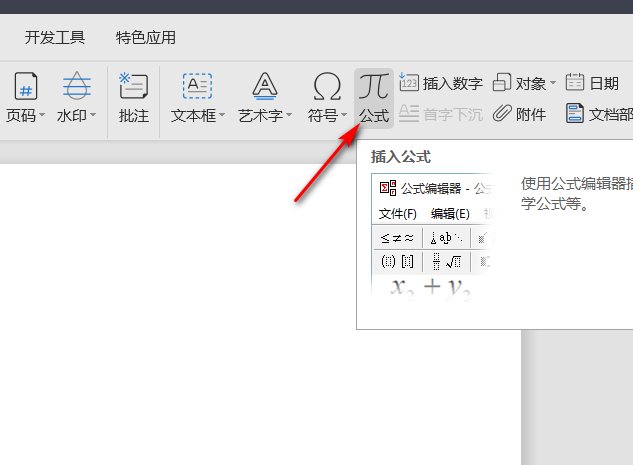Expand the 符号 dropdown arrow
This screenshot has height=465, width=633.
tap(344, 115)
